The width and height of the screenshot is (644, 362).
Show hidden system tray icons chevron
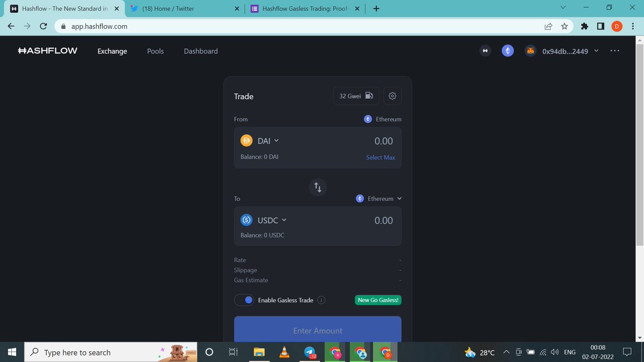click(x=506, y=352)
